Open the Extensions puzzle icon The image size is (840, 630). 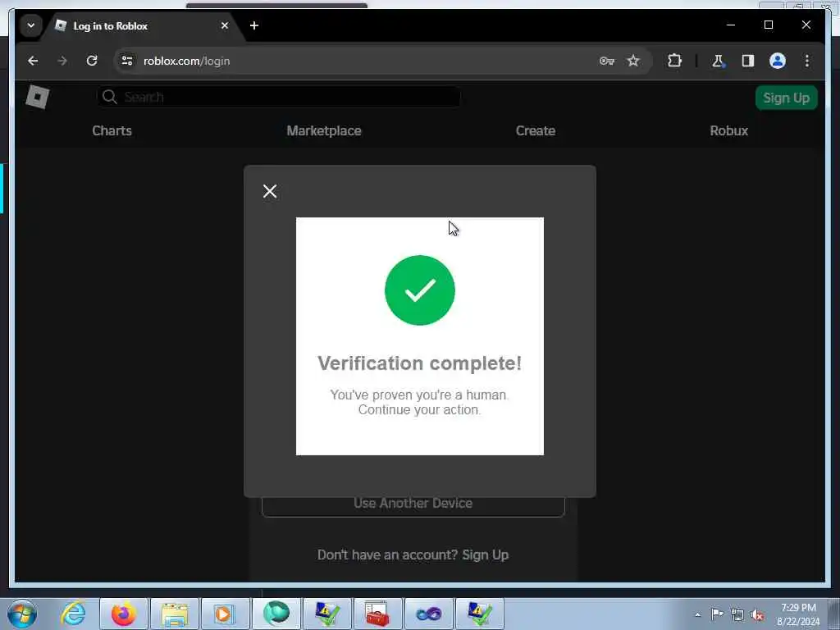tap(674, 61)
